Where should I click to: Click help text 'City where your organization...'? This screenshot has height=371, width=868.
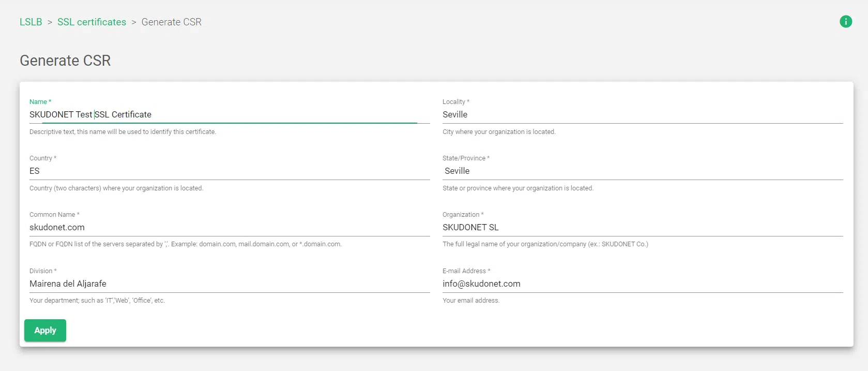pyautogui.click(x=499, y=132)
